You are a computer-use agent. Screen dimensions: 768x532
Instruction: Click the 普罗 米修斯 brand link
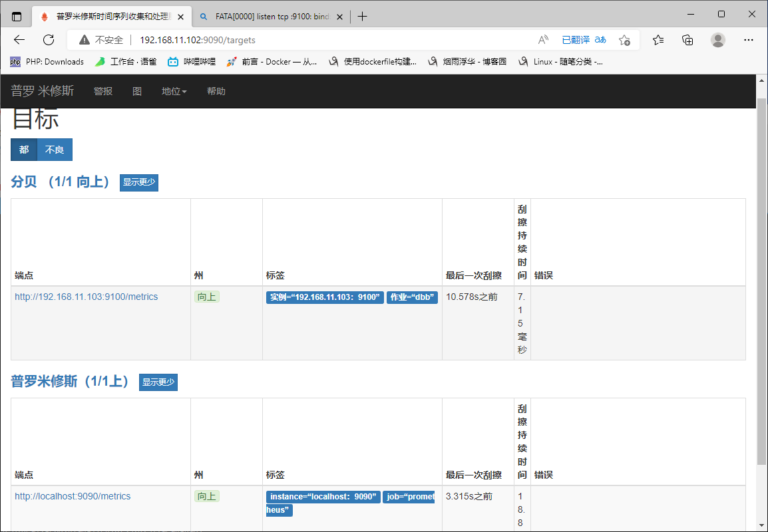(43, 91)
